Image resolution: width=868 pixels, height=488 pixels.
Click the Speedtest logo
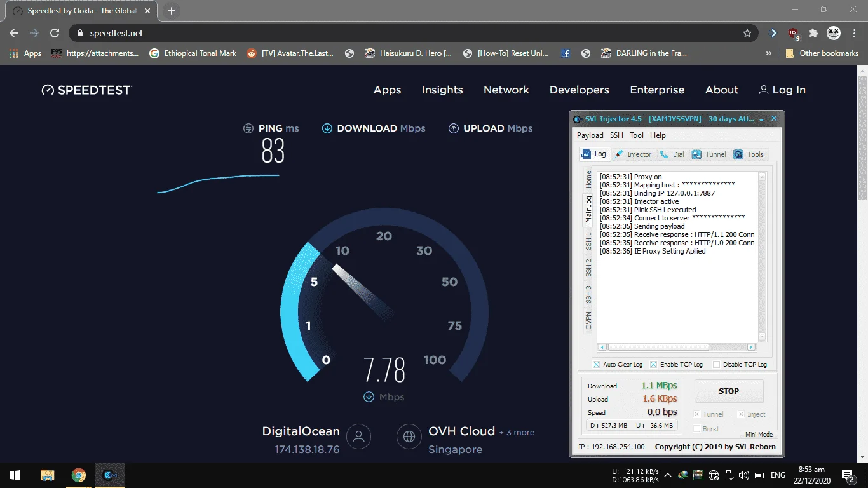(x=86, y=90)
